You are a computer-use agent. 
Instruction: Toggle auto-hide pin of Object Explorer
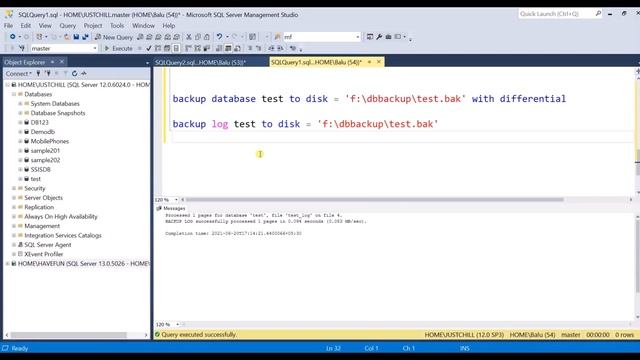click(x=52, y=62)
